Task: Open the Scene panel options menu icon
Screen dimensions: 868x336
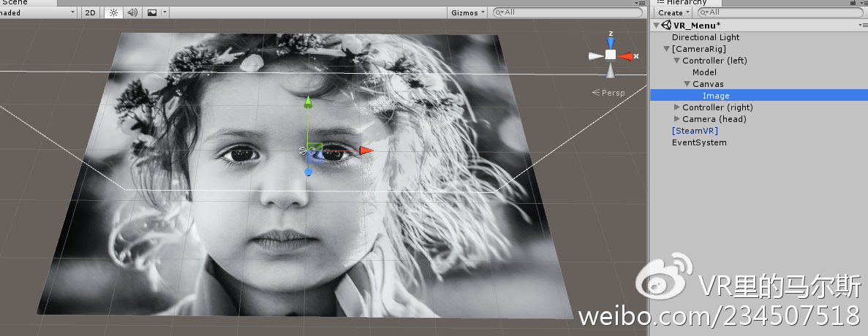Action: click(641, 3)
